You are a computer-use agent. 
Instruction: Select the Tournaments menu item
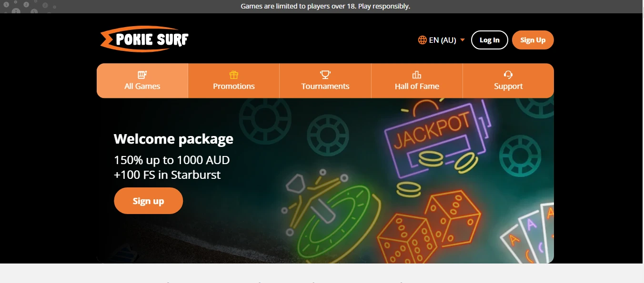[325, 81]
